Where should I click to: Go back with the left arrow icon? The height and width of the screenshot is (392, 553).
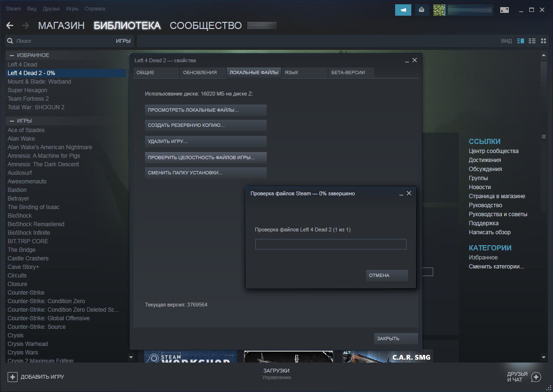tap(10, 25)
